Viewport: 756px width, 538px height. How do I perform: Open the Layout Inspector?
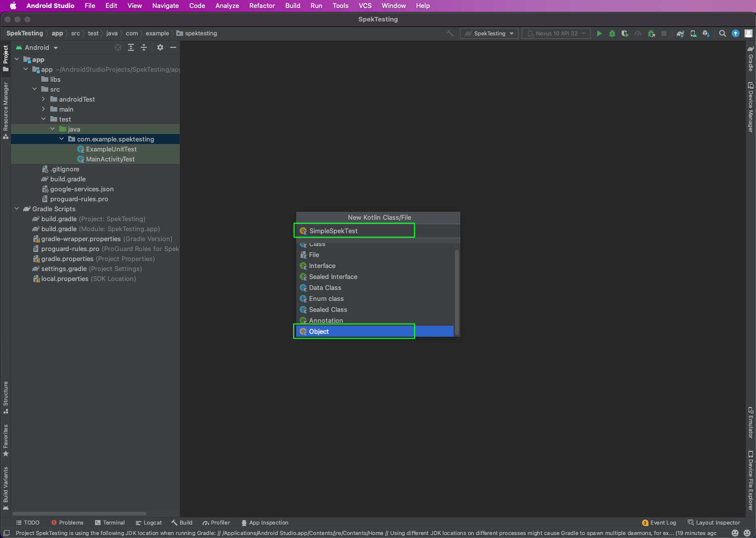pyautogui.click(x=714, y=523)
